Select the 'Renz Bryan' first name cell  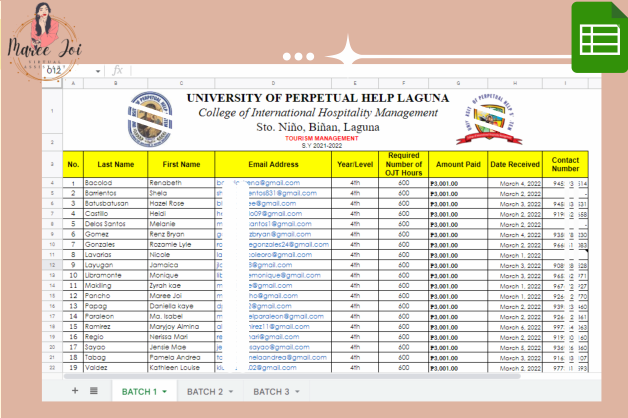click(x=181, y=234)
